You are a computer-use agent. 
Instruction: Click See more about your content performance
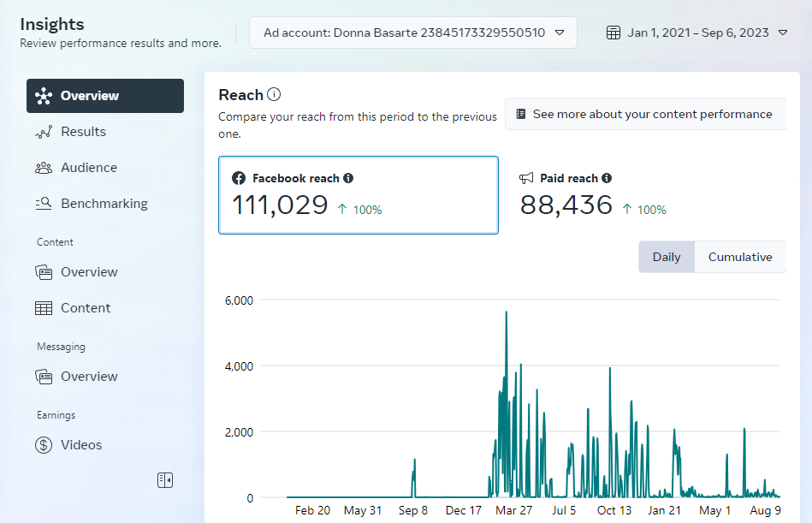pos(644,114)
